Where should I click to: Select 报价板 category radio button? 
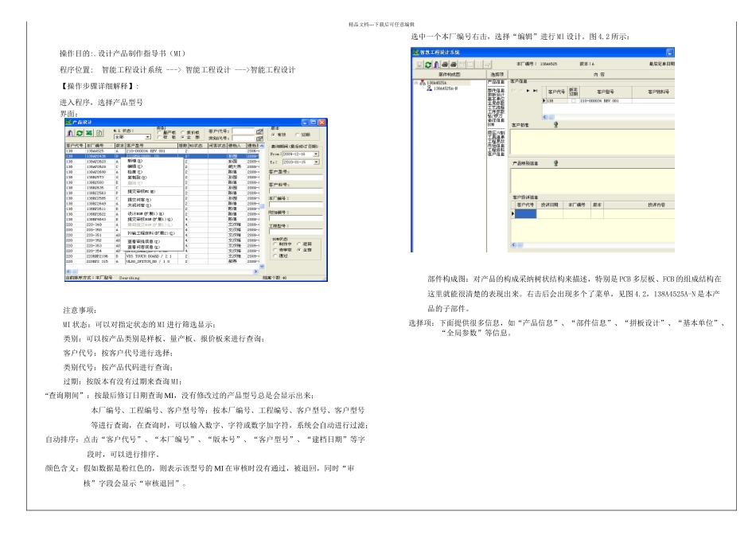click(183, 133)
